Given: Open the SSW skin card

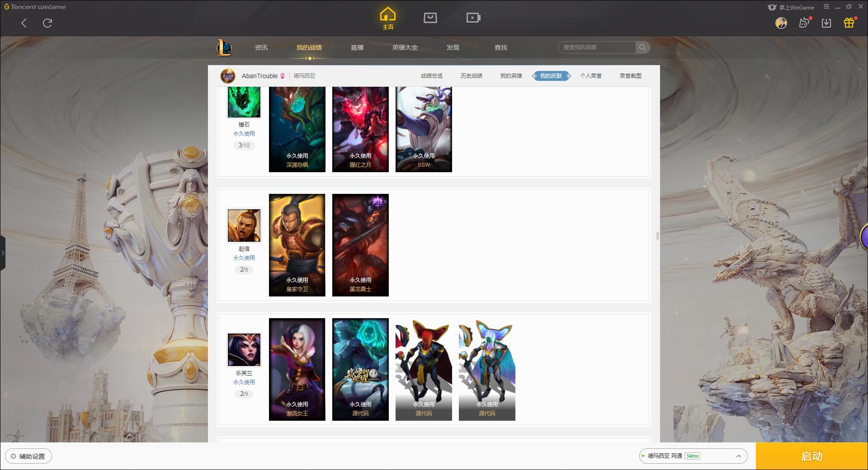Looking at the screenshot, I should pos(424,129).
